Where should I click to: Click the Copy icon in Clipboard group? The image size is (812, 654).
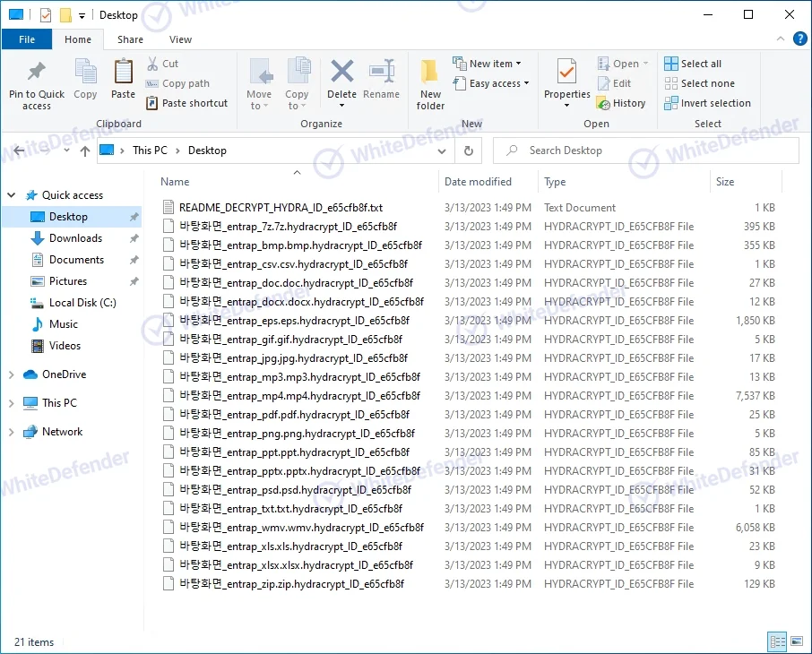[86, 72]
